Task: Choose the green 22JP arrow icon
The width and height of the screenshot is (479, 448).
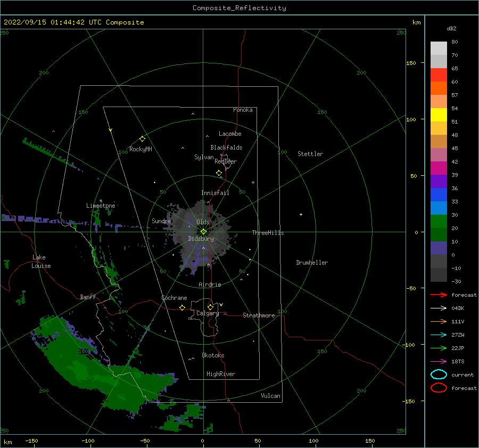Action: pos(439,348)
